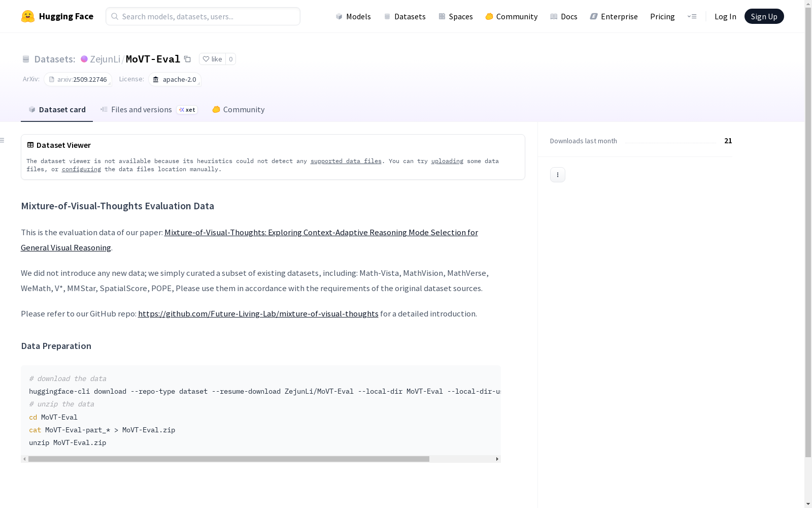The image size is (812, 508).
Task: Go to Datasets in top navigation
Action: tap(404, 16)
